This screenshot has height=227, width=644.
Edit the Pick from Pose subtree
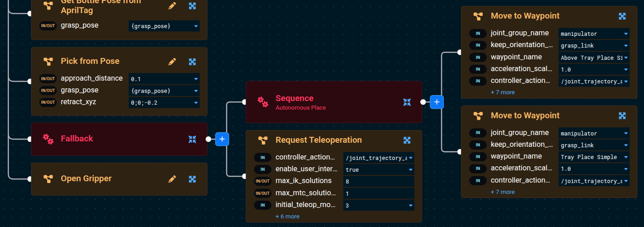(x=172, y=62)
